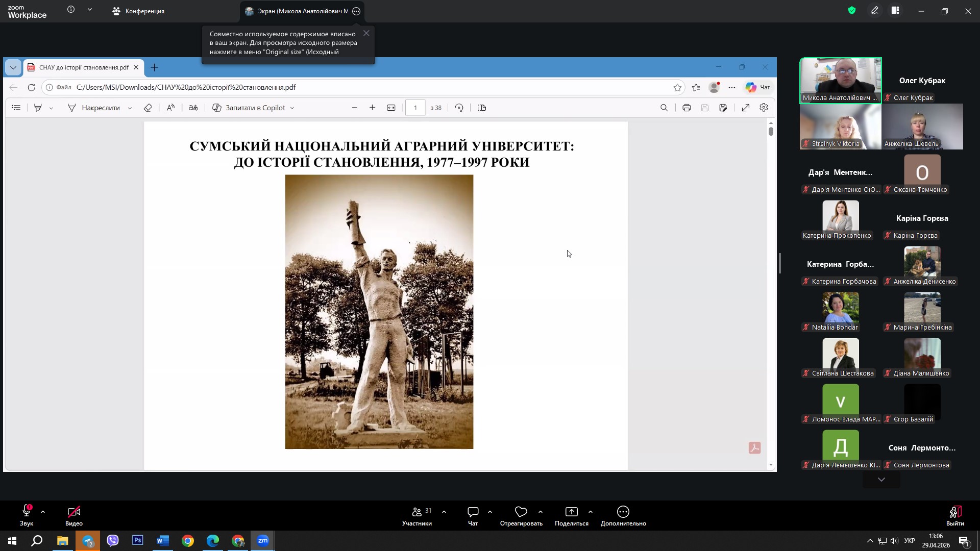Toggle meeting info icon next to Zoom Workplace

[x=71, y=10]
